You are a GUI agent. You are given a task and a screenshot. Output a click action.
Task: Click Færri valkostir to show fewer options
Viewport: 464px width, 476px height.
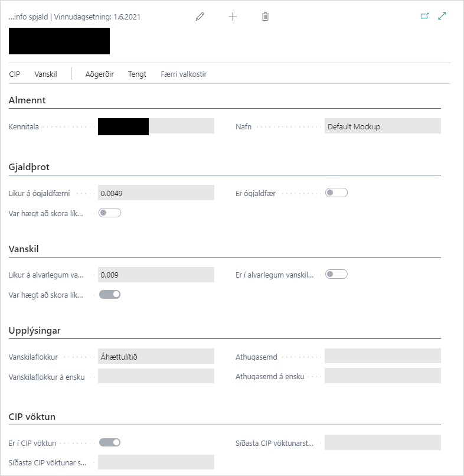(x=184, y=74)
